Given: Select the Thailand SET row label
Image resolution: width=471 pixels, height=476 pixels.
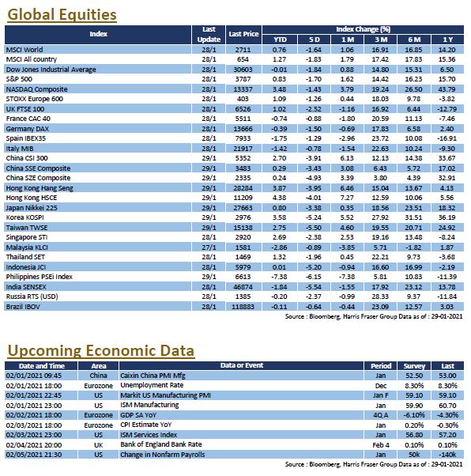Looking at the screenshot, I should click(x=25, y=257).
